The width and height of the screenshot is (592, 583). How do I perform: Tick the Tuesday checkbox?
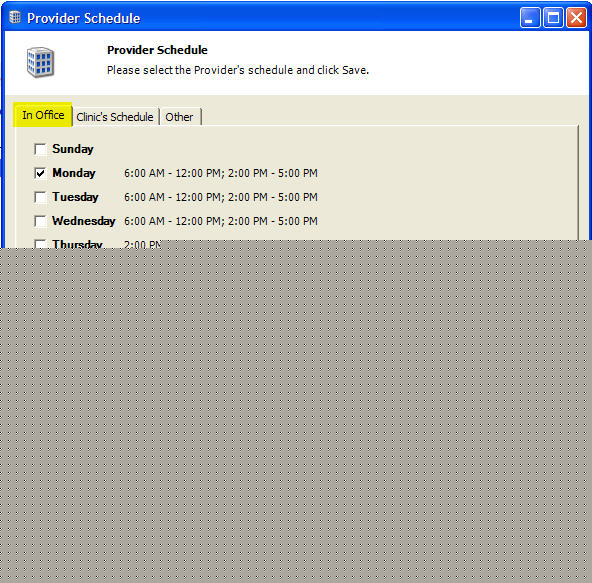40,197
